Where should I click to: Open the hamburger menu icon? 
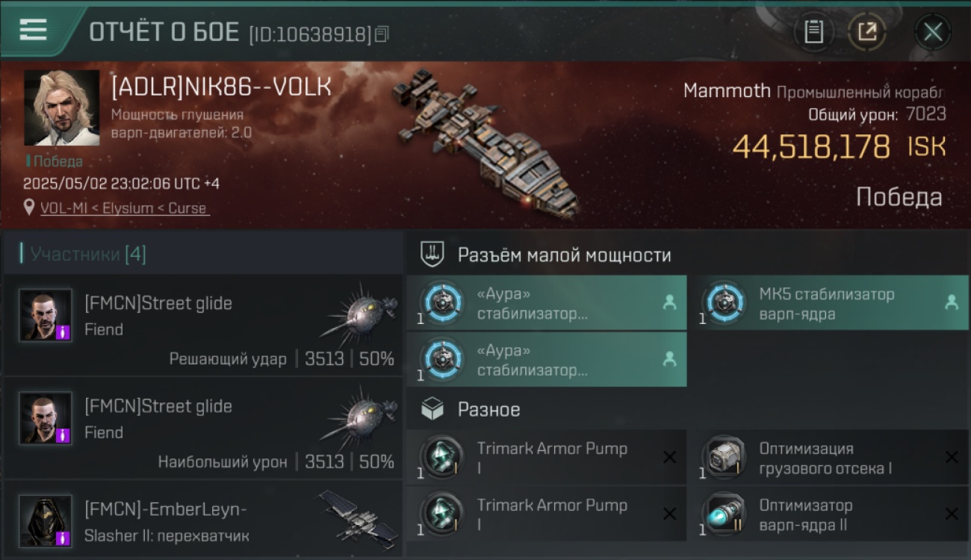click(x=33, y=30)
